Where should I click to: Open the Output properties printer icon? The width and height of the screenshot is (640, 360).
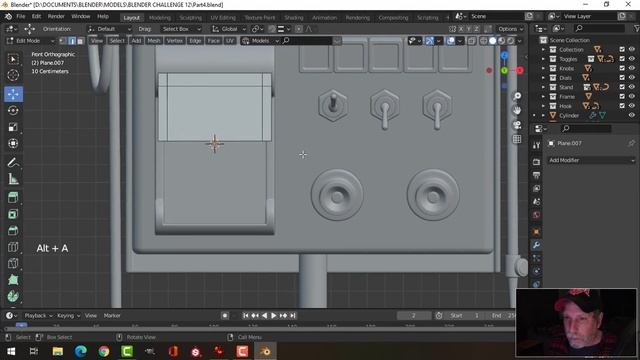click(536, 176)
